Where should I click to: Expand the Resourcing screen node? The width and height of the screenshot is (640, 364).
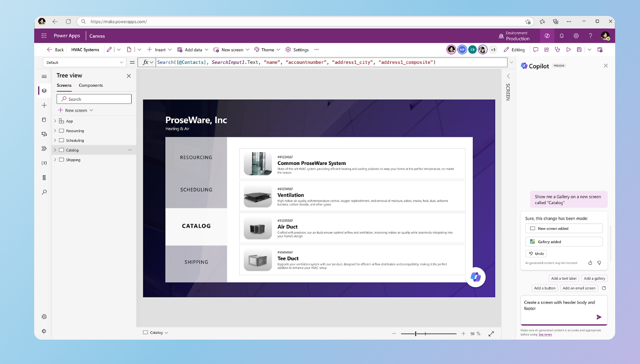[55, 131]
